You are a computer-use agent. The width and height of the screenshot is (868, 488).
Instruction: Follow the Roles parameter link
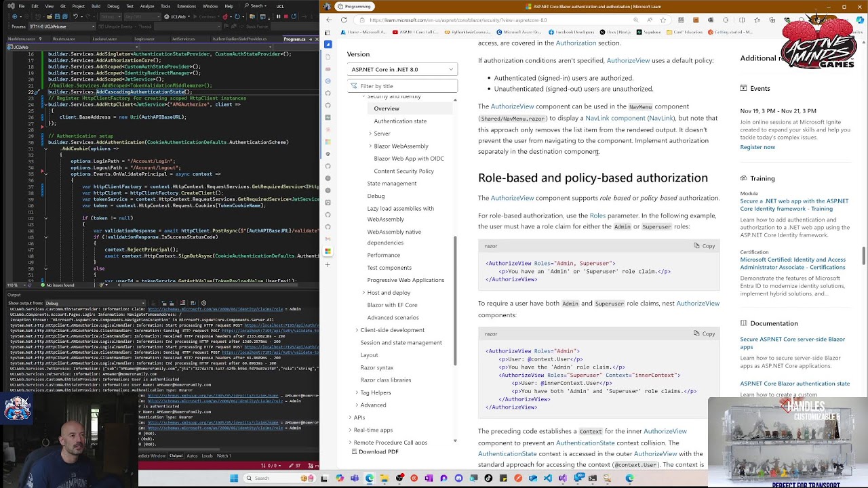597,216
